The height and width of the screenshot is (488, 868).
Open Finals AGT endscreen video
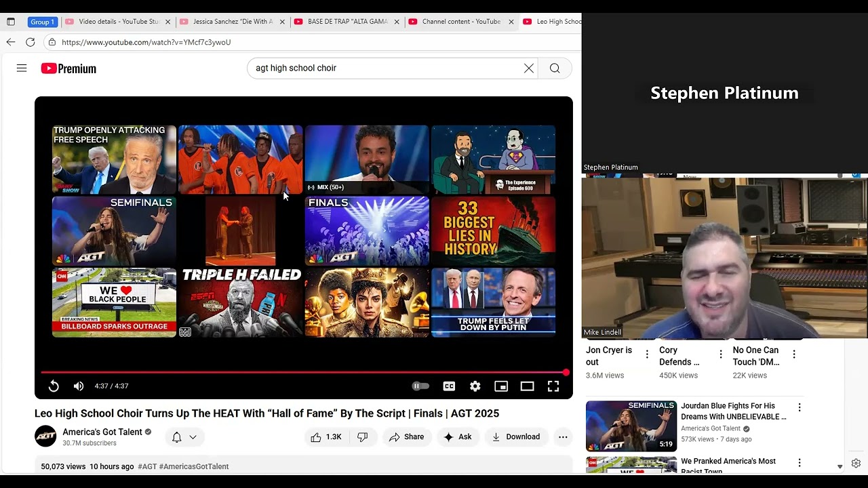coord(367,231)
